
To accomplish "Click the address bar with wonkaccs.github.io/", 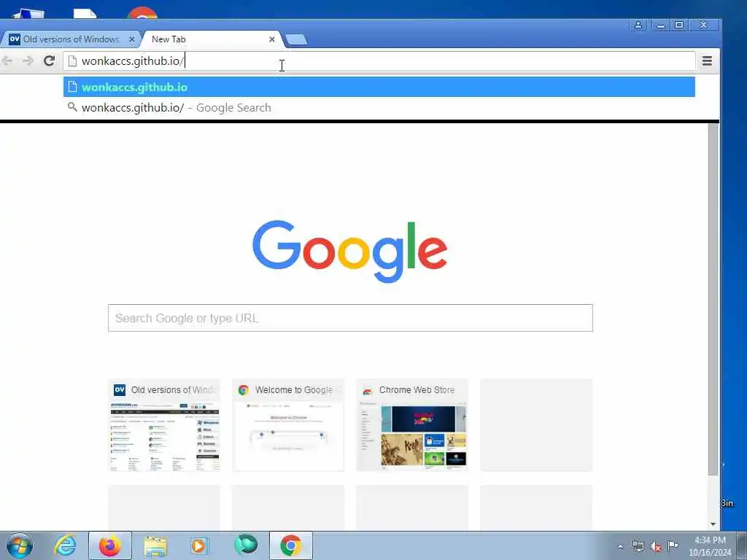I will point(379,61).
